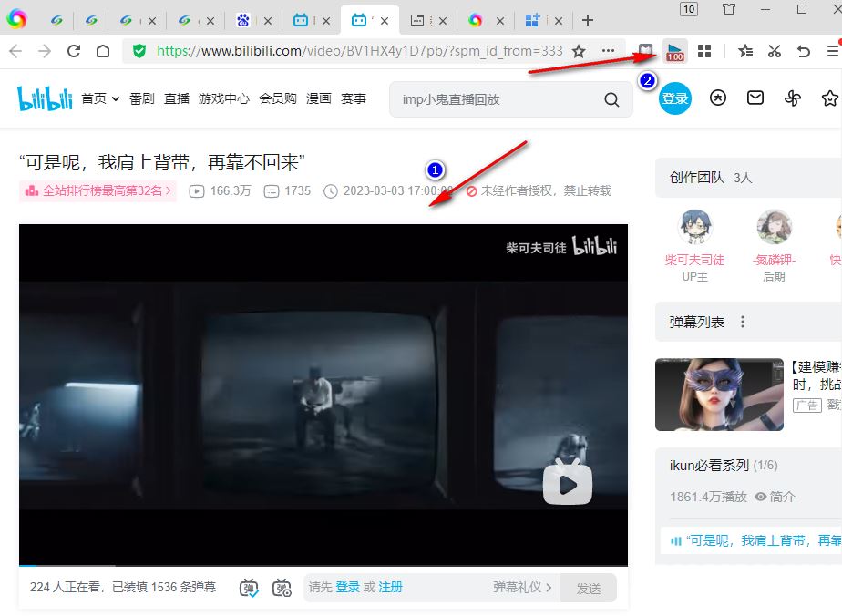The image size is (842, 616).
Task: Open the VIP membership circle icon
Action: pyautogui.click(x=717, y=98)
